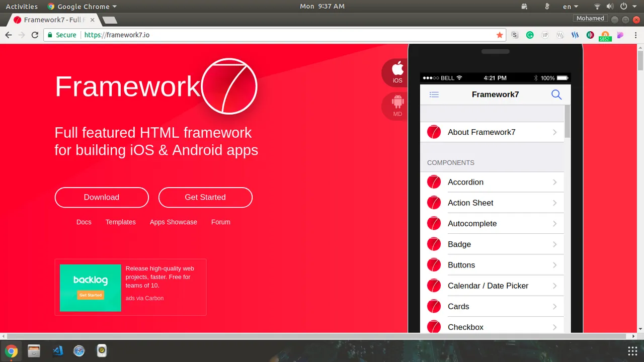Open the en keyboard language dropdown
This screenshot has height=362, width=644.
pyautogui.click(x=570, y=7)
